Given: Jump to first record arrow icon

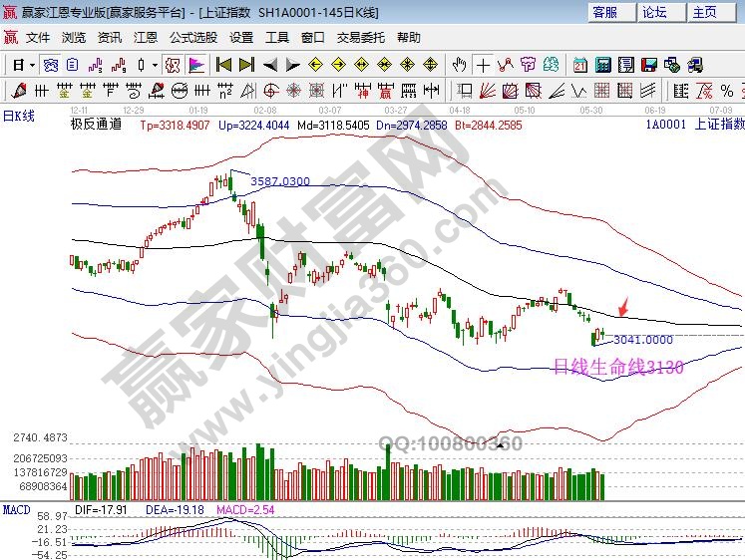Looking at the screenshot, I should [223, 65].
